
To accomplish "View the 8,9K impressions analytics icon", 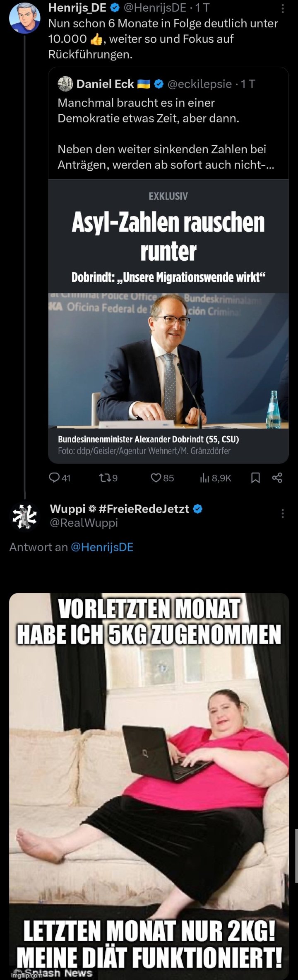I will 204,478.
